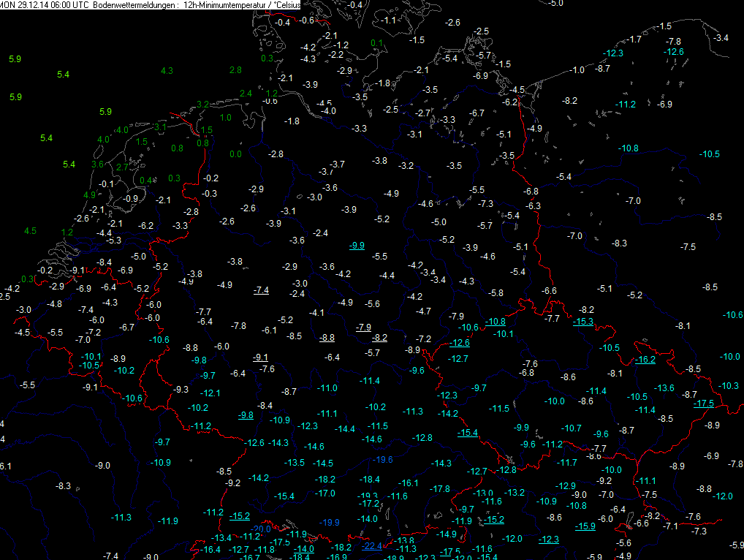Screen dimensions: 744x560
Task: Select the -17.8 station temperature
Action: pos(441,488)
